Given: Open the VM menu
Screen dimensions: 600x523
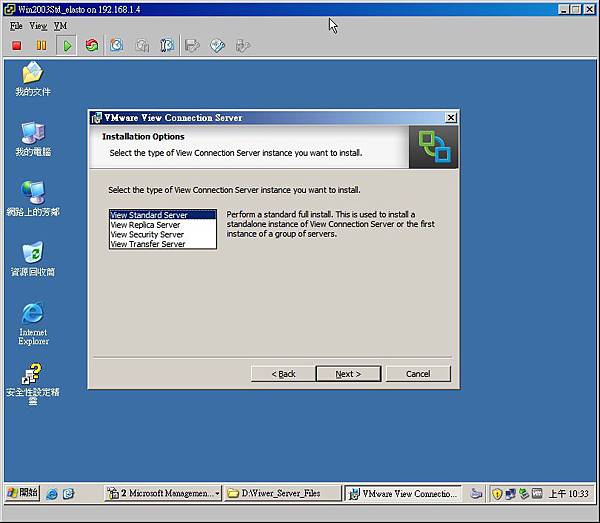Looking at the screenshot, I should (60, 26).
